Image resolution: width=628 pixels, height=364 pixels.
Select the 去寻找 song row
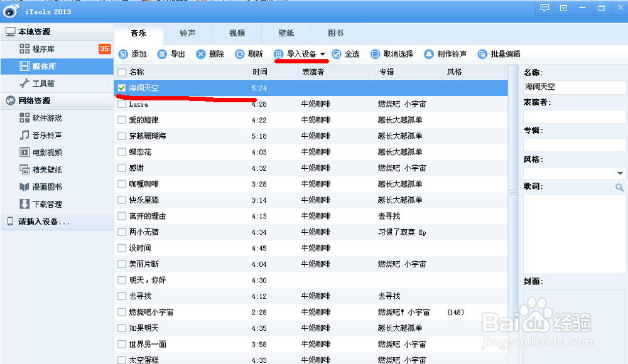[x=311, y=296]
